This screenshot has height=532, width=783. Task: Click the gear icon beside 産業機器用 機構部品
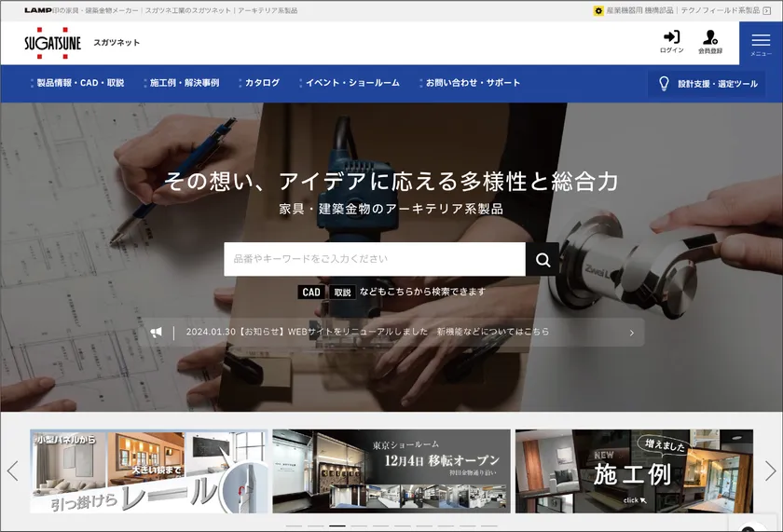[x=598, y=10]
